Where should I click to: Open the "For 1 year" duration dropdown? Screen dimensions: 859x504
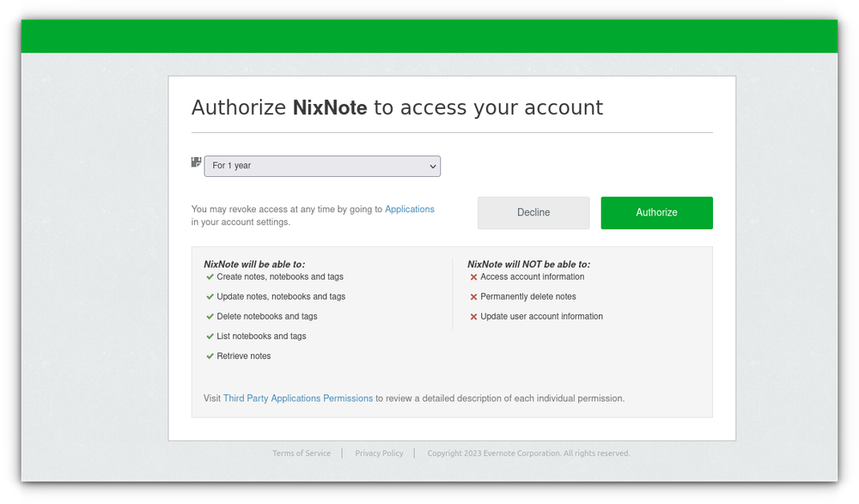pyautogui.click(x=322, y=166)
